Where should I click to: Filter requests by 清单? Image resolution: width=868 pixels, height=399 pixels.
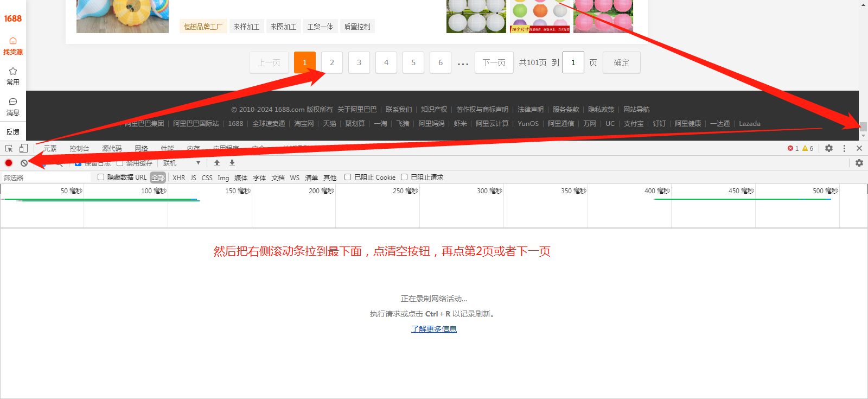pyautogui.click(x=311, y=178)
